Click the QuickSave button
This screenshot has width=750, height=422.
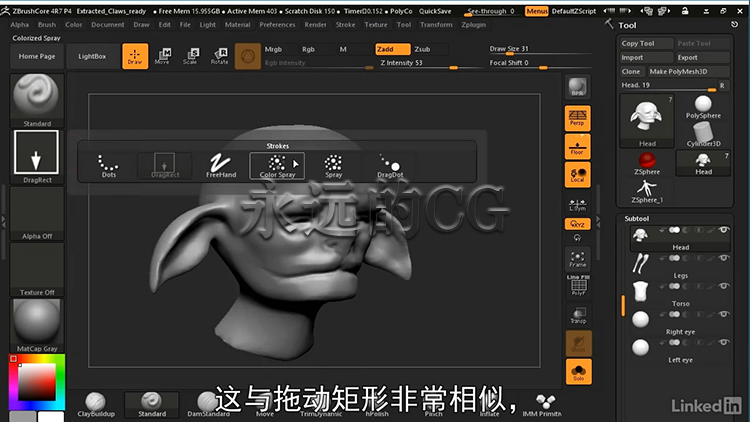[x=435, y=11]
